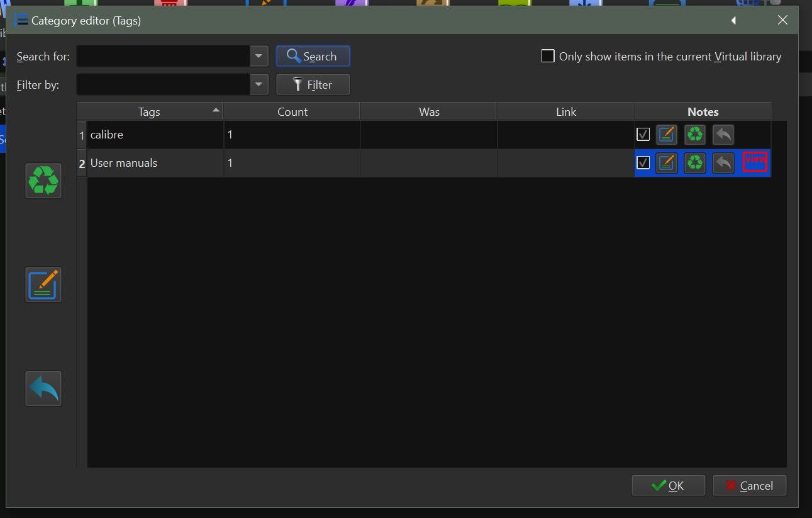This screenshot has height=518, width=812.
Task: Toggle the Notes checkbox in the User manuals row
Action: (643, 162)
